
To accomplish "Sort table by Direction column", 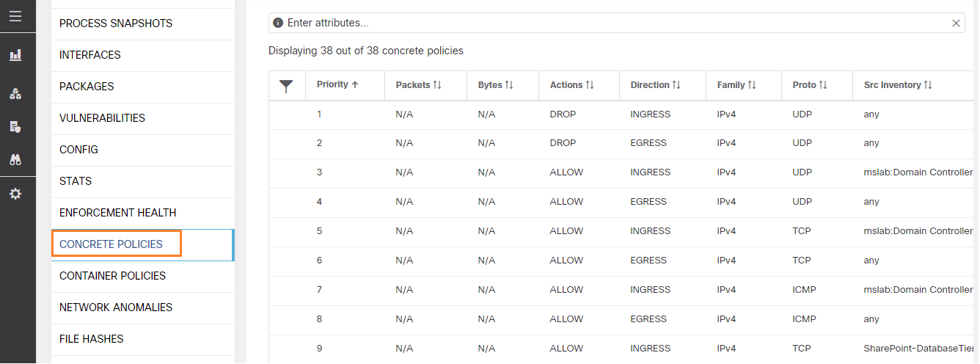I will point(655,85).
